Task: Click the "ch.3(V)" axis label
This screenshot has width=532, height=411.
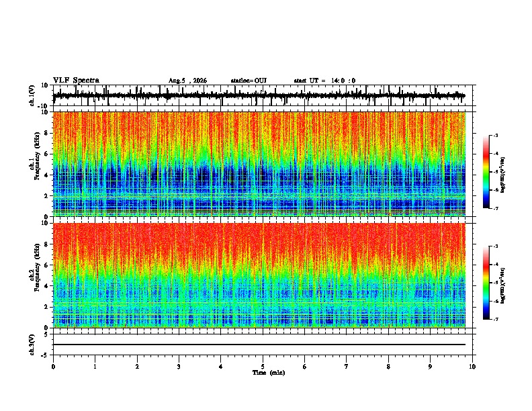Action: point(32,345)
